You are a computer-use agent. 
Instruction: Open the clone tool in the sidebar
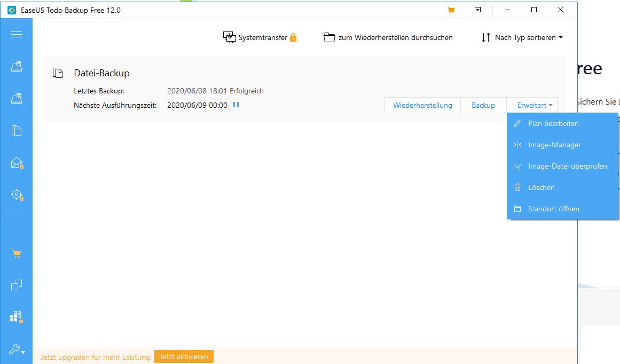pyautogui.click(x=16, y=285)
